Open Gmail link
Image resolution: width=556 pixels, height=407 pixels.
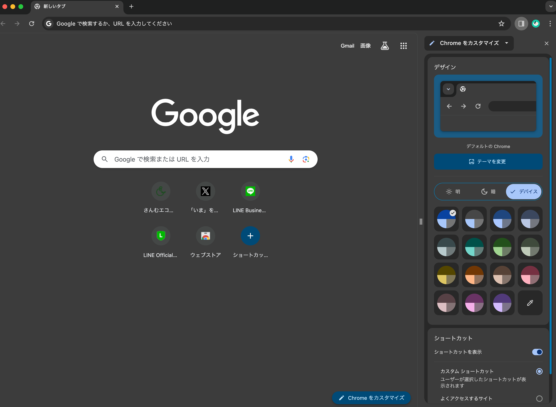point(347,46)
